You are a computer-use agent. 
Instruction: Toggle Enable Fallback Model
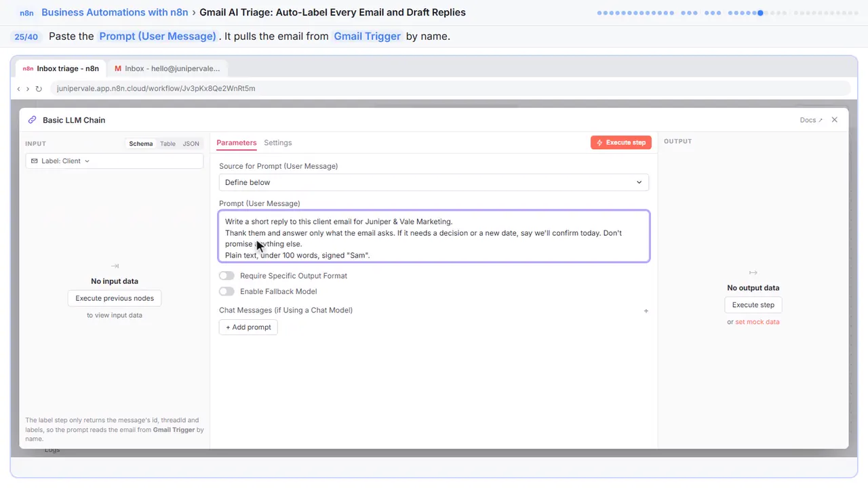pyautogui.click(x=226, y=291)
